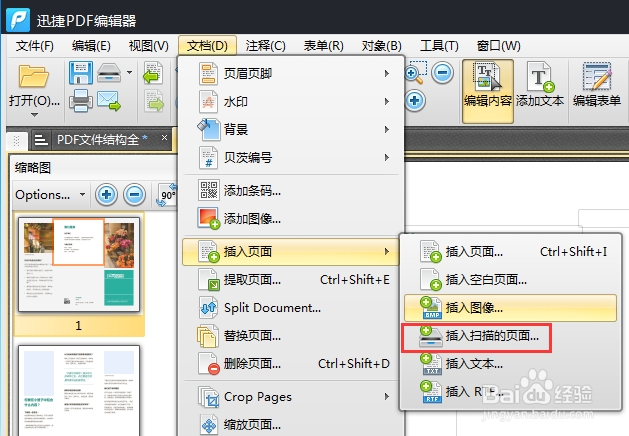Screen dimensions: 629x436
Task: Zoom out thumbnails with minus button
Action: point(134,195)
